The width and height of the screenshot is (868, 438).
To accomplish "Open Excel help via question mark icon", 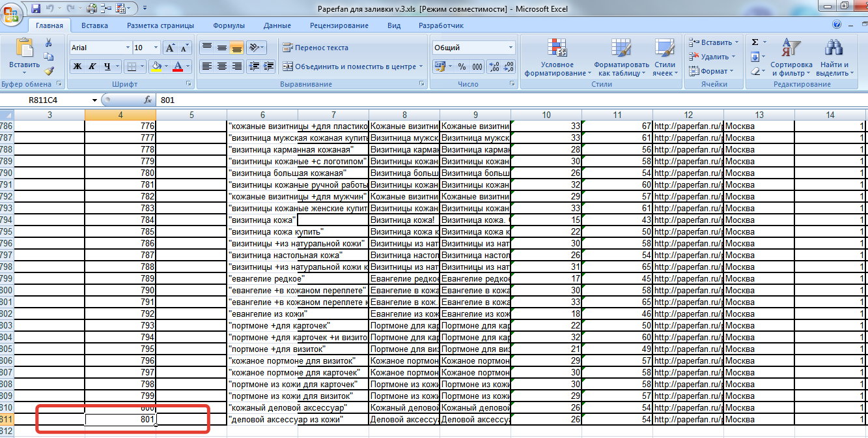I will (x=837, y=25).
